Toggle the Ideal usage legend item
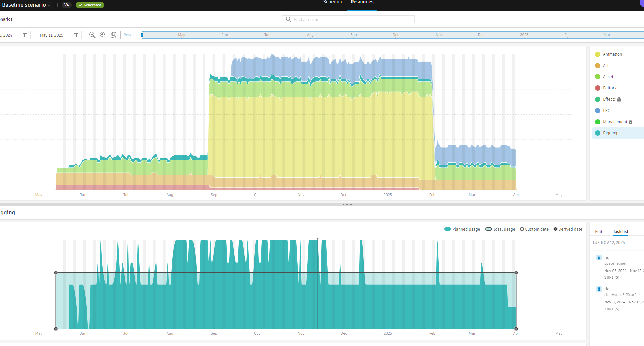 [500, 229]
